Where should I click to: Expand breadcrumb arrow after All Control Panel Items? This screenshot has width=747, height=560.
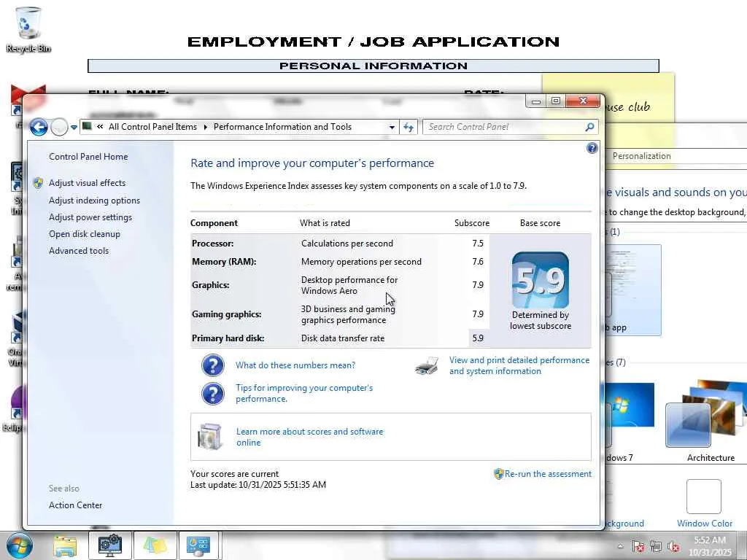(205, 127)
